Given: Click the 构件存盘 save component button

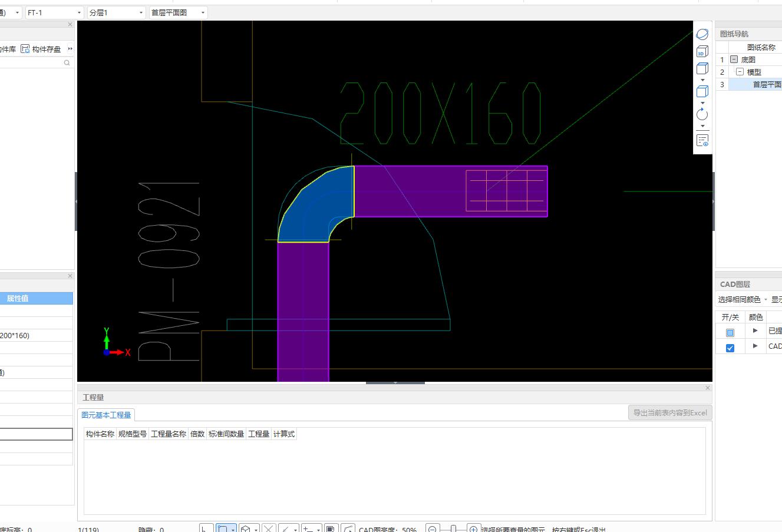Looking at the screenshot, I should [x=41, y=49].
